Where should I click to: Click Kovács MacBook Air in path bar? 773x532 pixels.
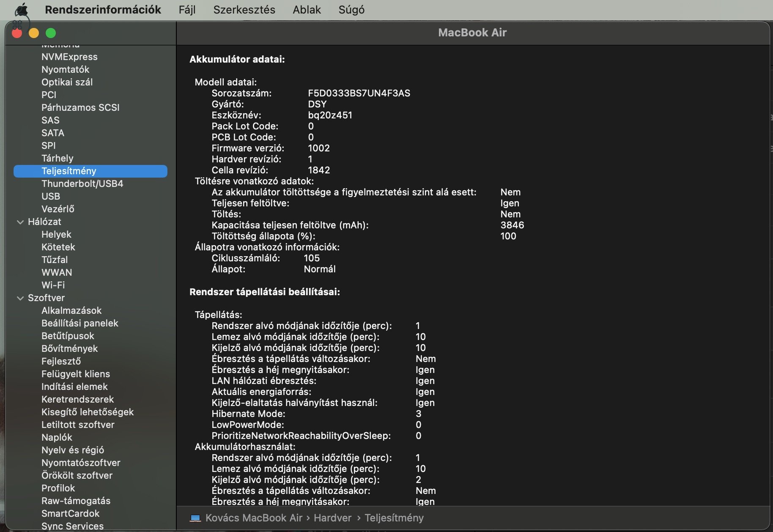[x=254, y=518]
